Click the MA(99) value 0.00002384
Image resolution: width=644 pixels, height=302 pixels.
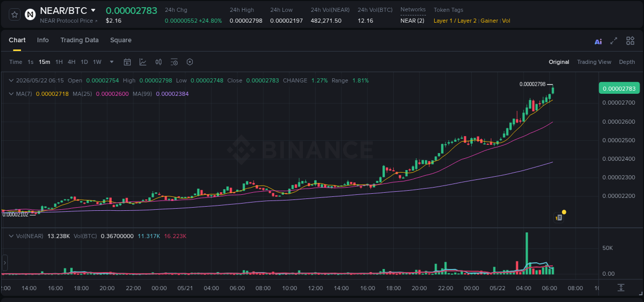coord(172,94)
